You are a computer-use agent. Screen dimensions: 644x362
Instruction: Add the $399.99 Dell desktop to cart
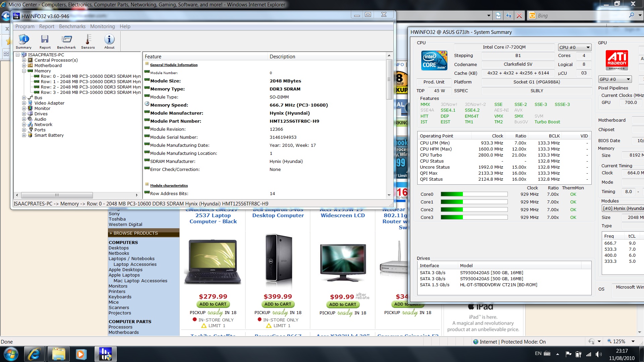pyautogui.click(x=278, y=304)
